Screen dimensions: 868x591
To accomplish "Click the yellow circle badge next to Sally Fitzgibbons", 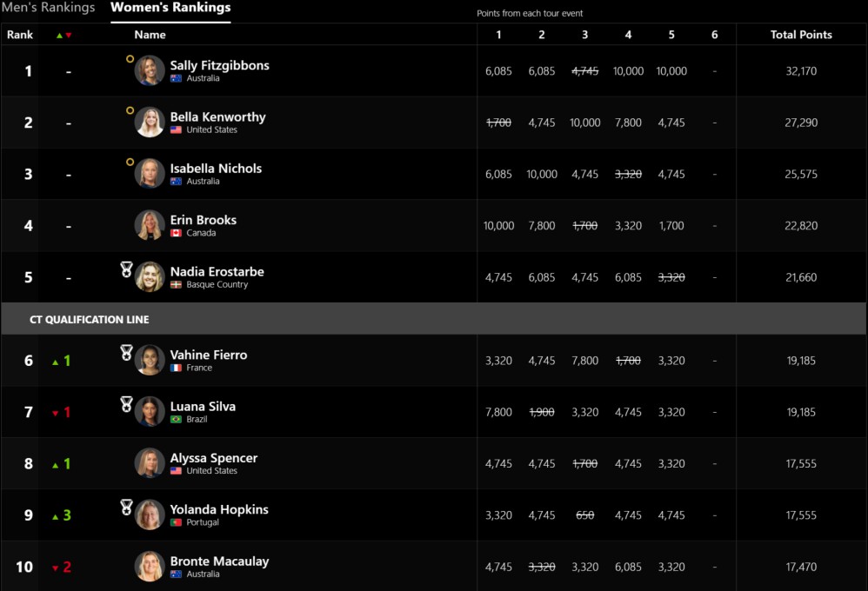I will click(130, 58).
